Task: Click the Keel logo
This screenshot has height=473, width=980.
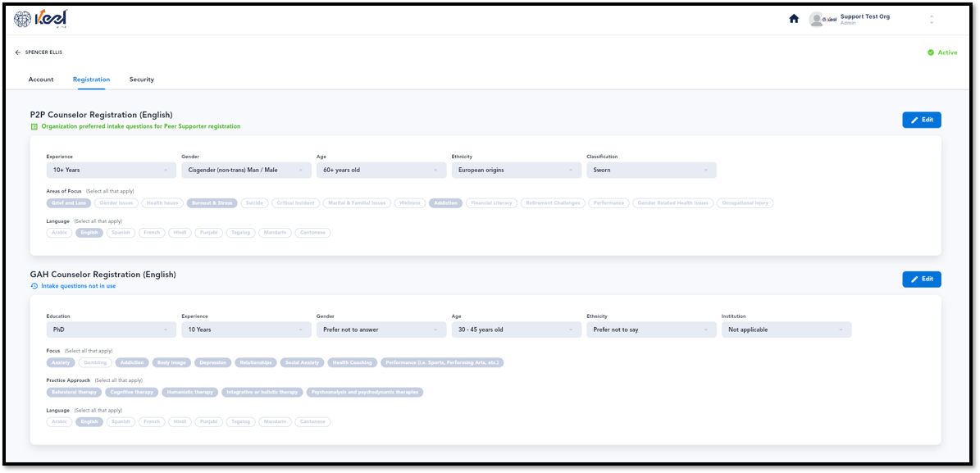Action: point(41,19)
